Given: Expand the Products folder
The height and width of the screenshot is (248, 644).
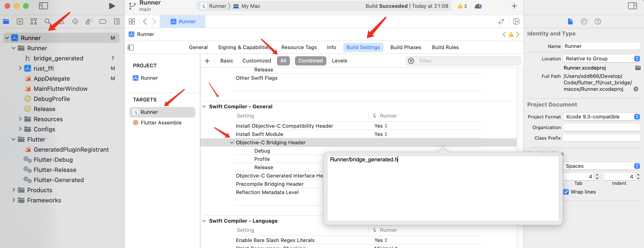Looking at the screenshot, I should [x=13, y=190].
